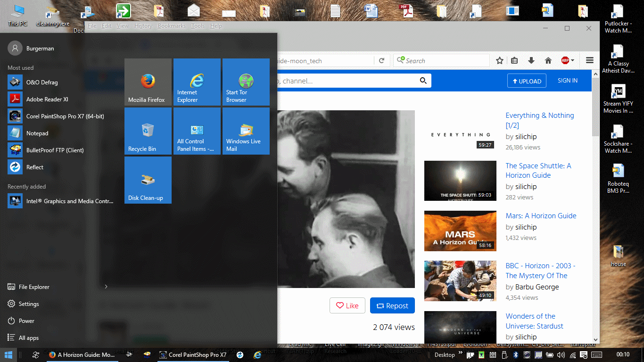
Task: Click the UPLOAD button
Action: coord(527,81)
